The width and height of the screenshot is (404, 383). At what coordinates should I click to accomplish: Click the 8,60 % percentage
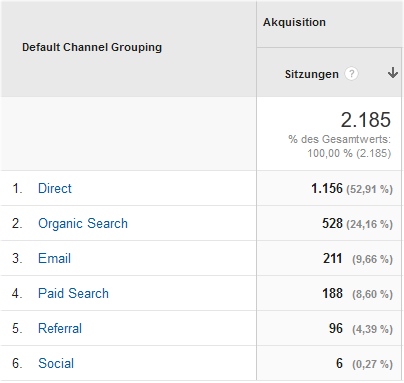click(372, 294)
